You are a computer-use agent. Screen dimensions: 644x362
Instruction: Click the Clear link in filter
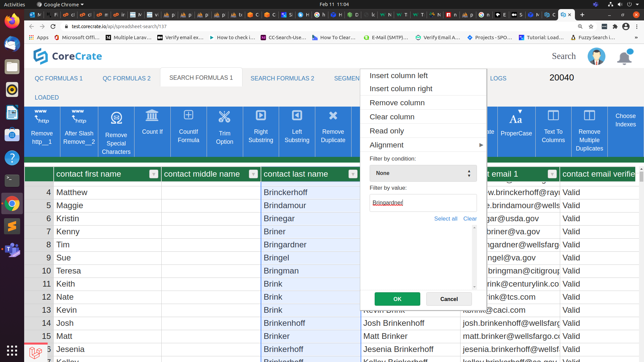[470, 219]
